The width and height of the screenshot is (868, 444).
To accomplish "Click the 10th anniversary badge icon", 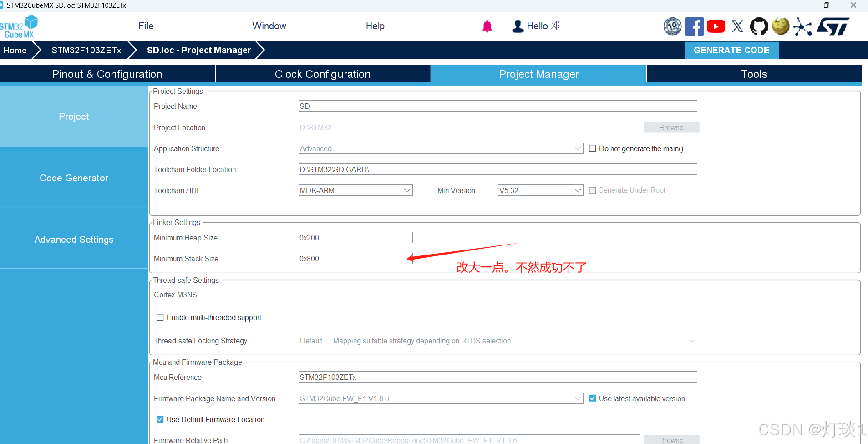I will (x=672, y=26).
